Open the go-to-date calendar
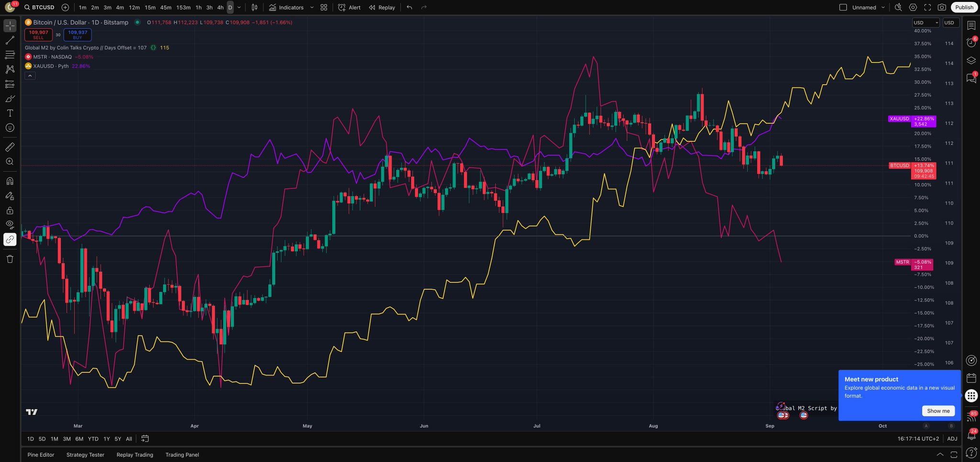This screenshot has width=980, height=462. [x=145, y=439]
